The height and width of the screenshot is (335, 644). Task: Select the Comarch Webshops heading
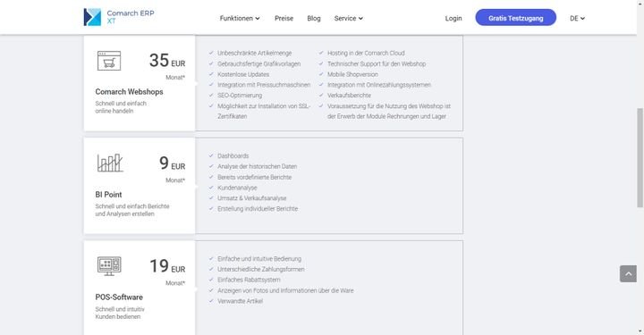coord(129,92)
